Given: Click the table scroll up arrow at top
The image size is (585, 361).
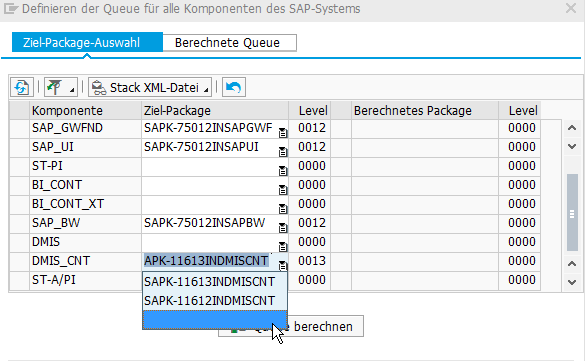Looking at the screenshot, I should (x=572, y=128).
